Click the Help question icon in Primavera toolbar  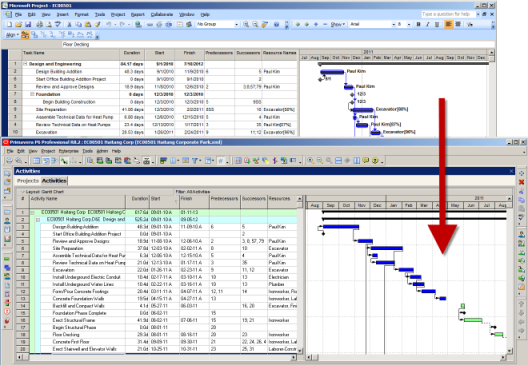coord(375,161)
